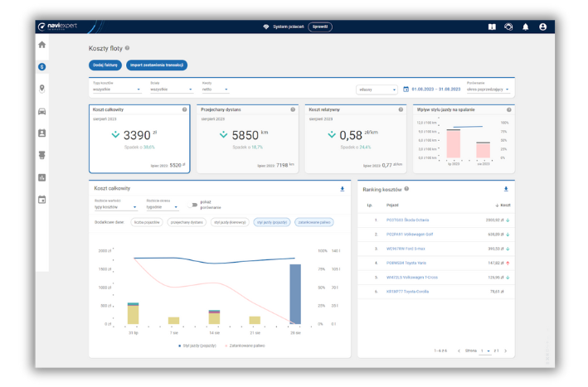
Task: Go to next page in ranking table
Action: (506, 351)
